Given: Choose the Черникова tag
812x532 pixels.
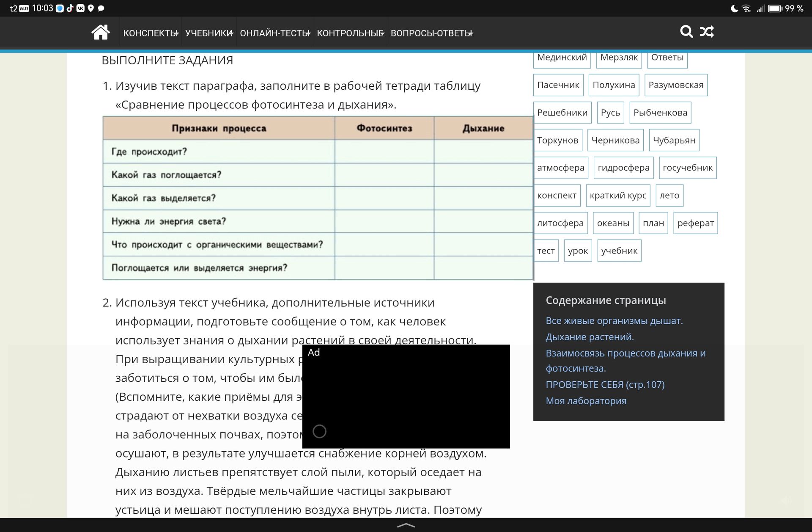Looking at the screenshot, I should pos(616,140).
